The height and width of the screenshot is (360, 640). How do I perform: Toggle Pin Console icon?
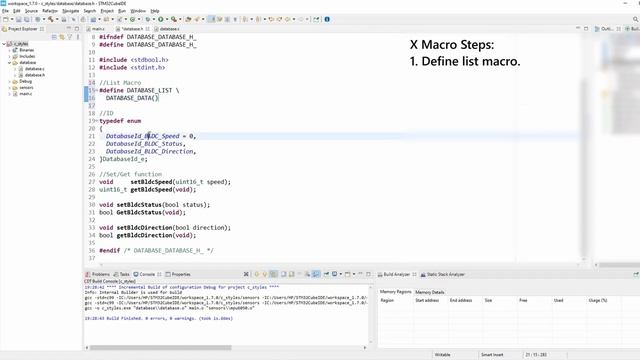tap(326, 274)
